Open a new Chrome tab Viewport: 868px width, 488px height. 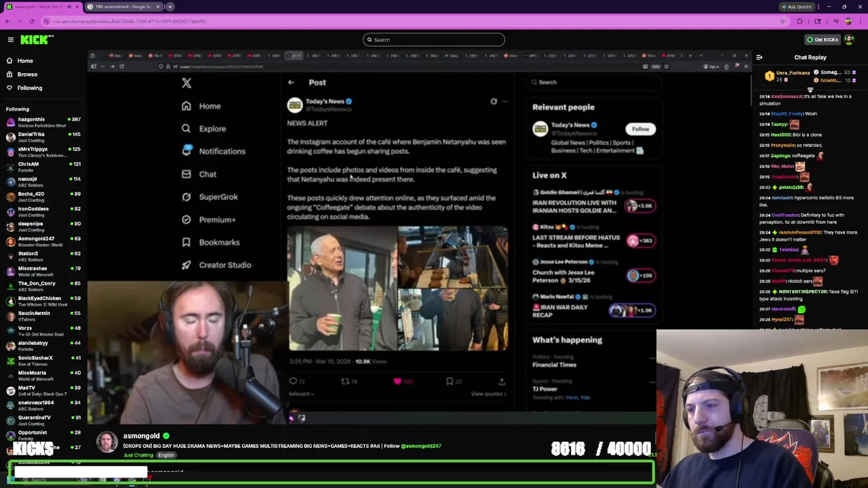click(x=170, y=7)
